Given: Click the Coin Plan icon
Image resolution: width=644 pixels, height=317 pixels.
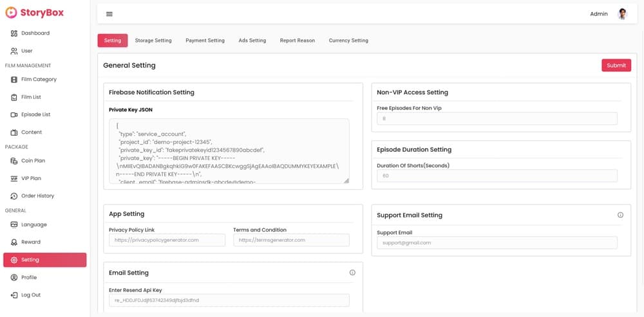Looking at the screenshot, I should point(14,161).
